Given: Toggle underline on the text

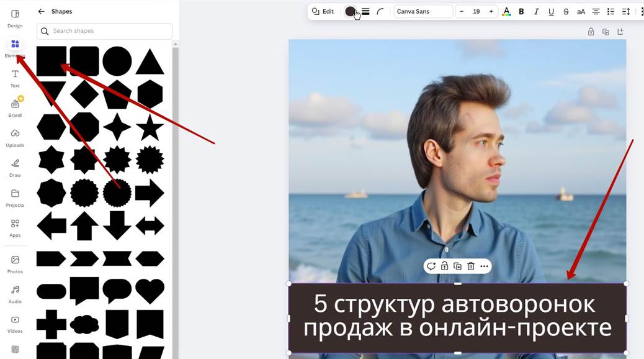Looking at the screenshot, I should tap(551, 11).
